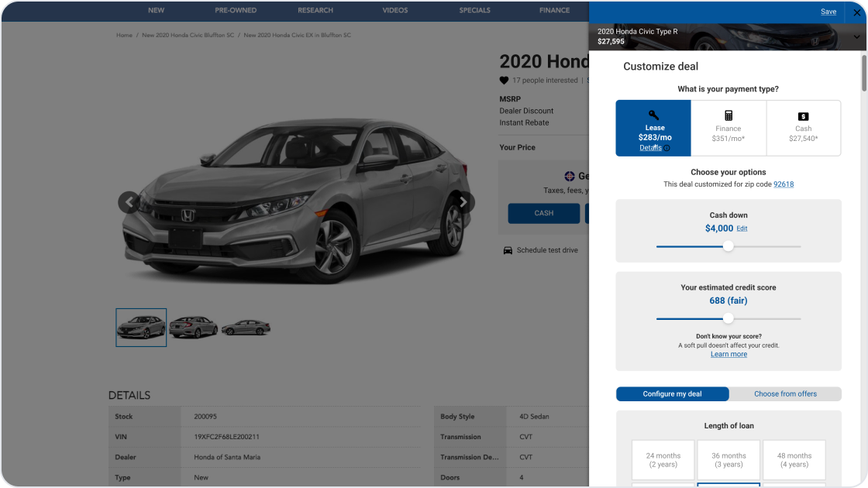The width and height of the screenshot is (868, 488).
Task: Click the car icon beside Schedule test drive
Action: click(x=508, y=251)
